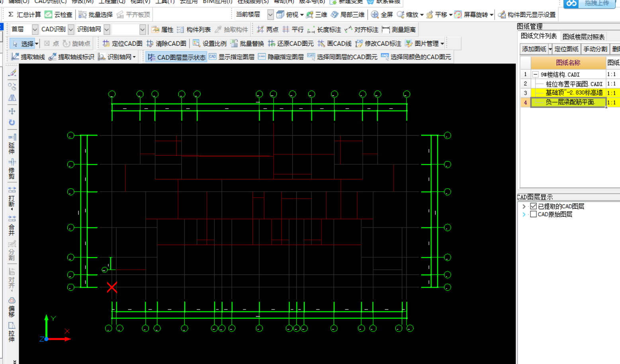
Task: Click 选择同图层的CAD图元
Action: (x=342, y=57)
